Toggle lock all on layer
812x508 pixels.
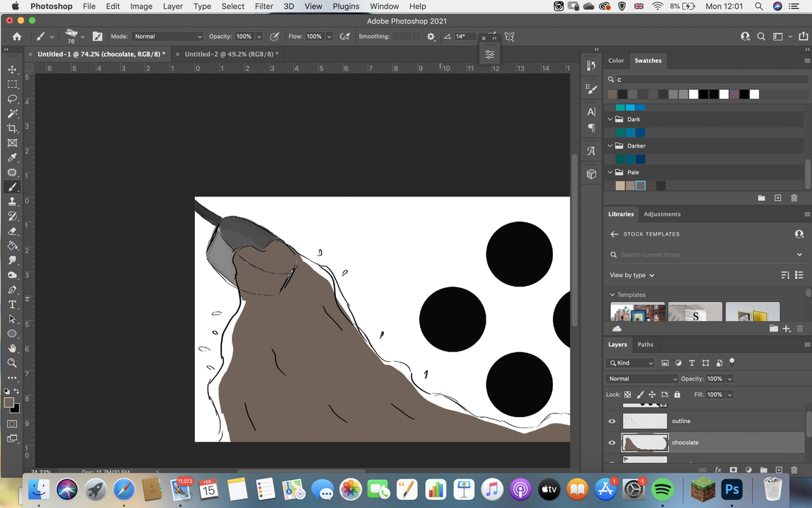(x=677, y=394)
